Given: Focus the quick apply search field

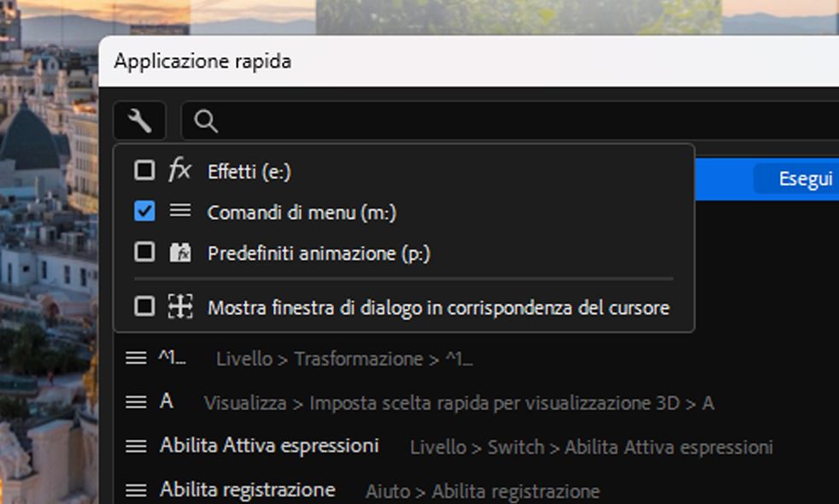Looking at the screenshot, I should 513,121.
